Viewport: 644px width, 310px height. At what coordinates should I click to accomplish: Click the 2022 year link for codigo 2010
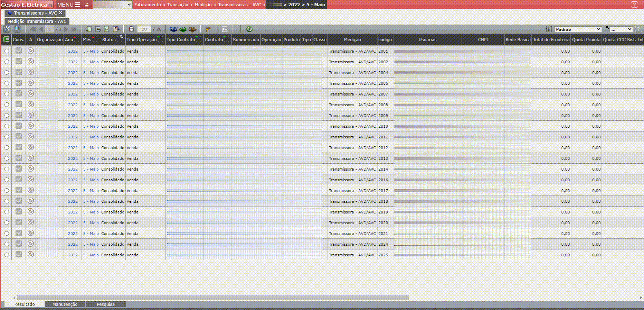click(x=73, y=126)
